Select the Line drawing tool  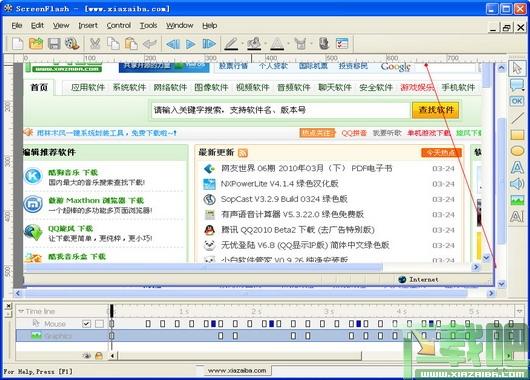[x=517, y=118]
